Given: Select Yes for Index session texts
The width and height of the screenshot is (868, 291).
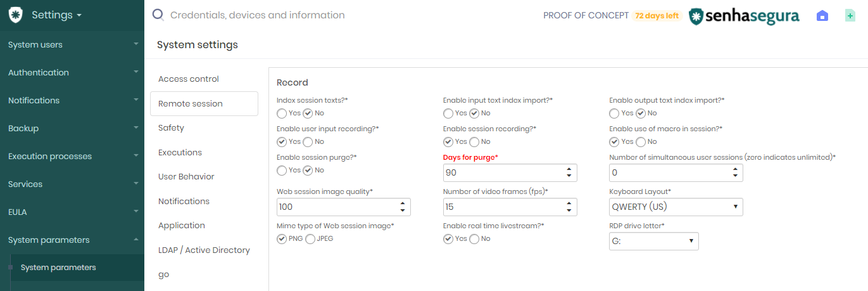Looking at the screenshot, I should (x=282, y=113).
